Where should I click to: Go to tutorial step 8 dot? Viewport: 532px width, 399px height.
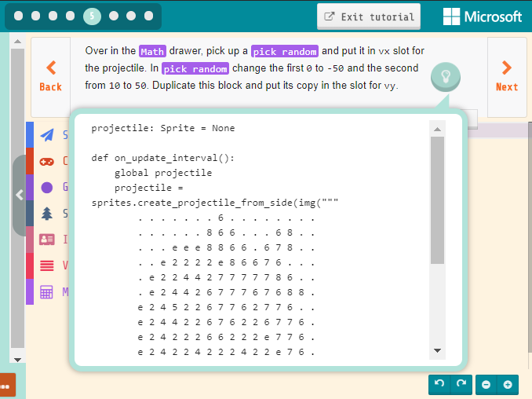click(148, 16)
